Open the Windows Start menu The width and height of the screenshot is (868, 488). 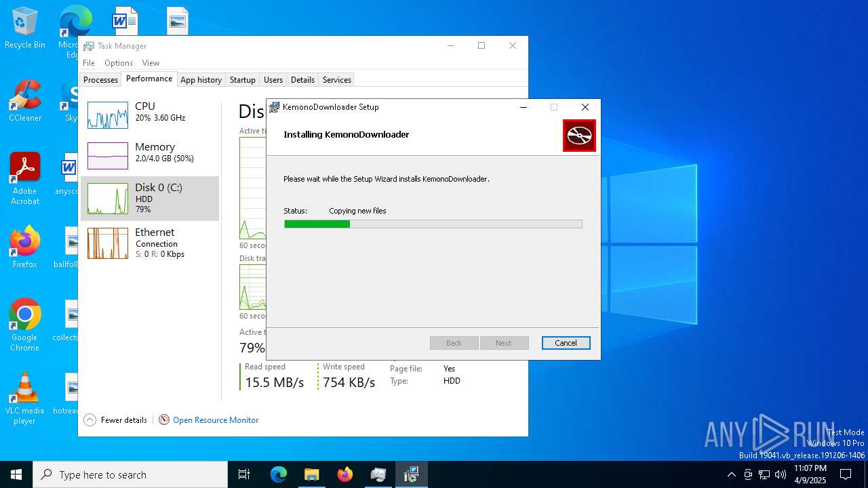coord(16,474)
